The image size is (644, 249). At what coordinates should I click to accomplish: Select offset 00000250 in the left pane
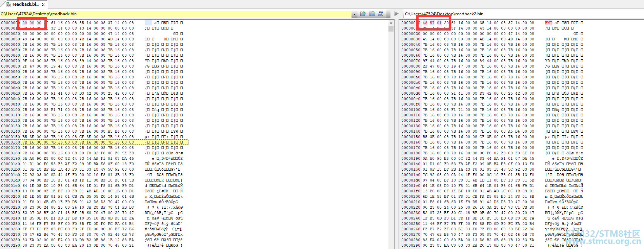[x=11, y=224]
